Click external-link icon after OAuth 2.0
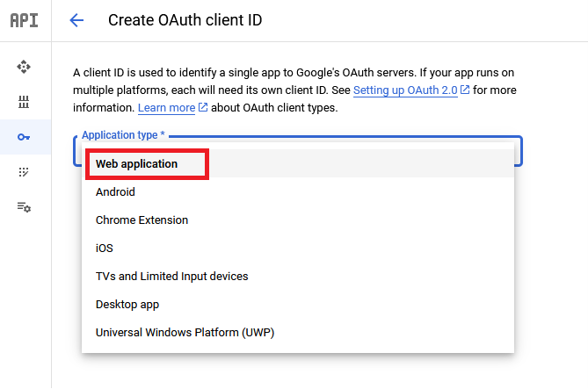 (x=465, y=90)
